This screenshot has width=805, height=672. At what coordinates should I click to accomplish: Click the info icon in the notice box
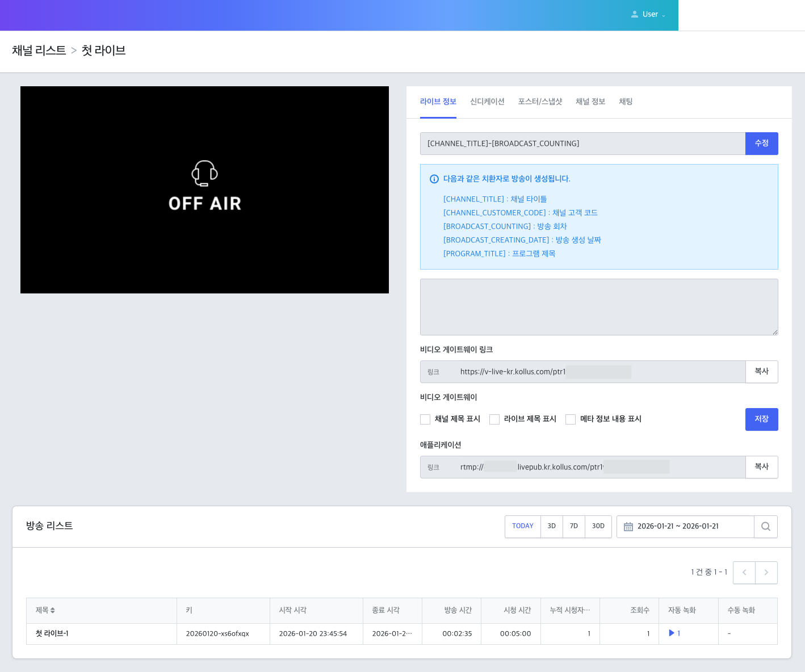(434, 179)
